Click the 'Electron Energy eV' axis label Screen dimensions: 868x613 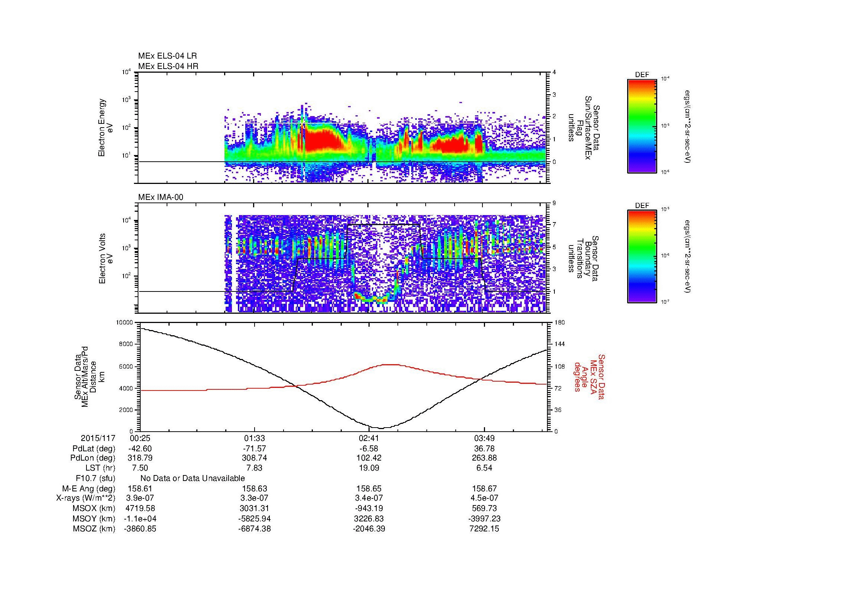coord(105,128)
